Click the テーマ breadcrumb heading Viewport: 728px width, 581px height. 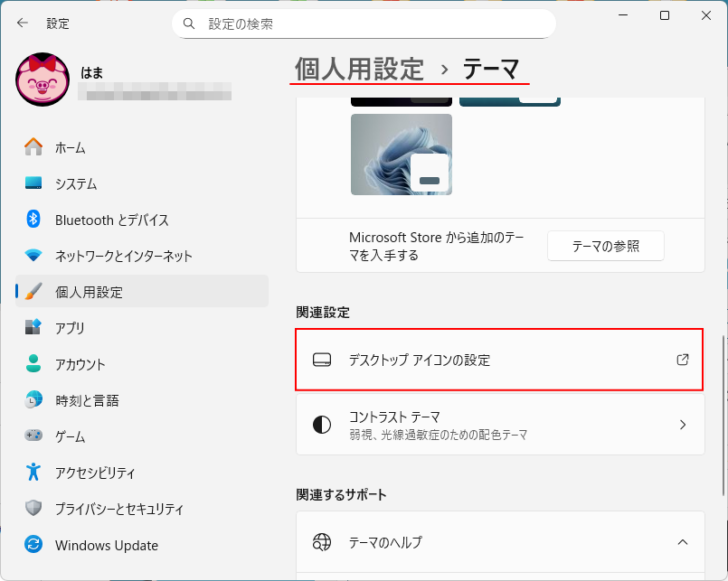[x=491, y=69]
